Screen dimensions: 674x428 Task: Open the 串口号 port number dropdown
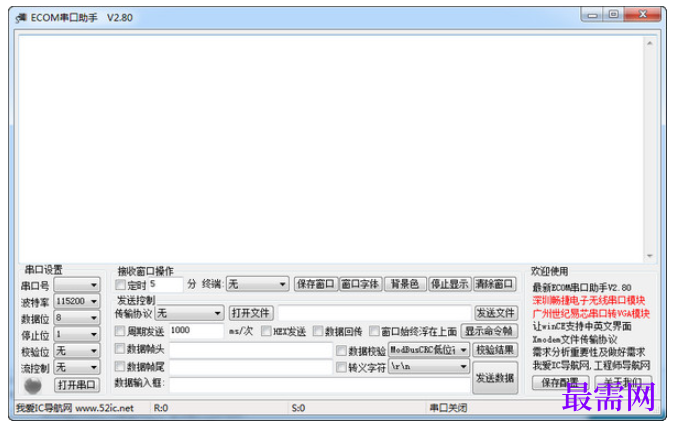pyautogui.click(x=77, y=284)
